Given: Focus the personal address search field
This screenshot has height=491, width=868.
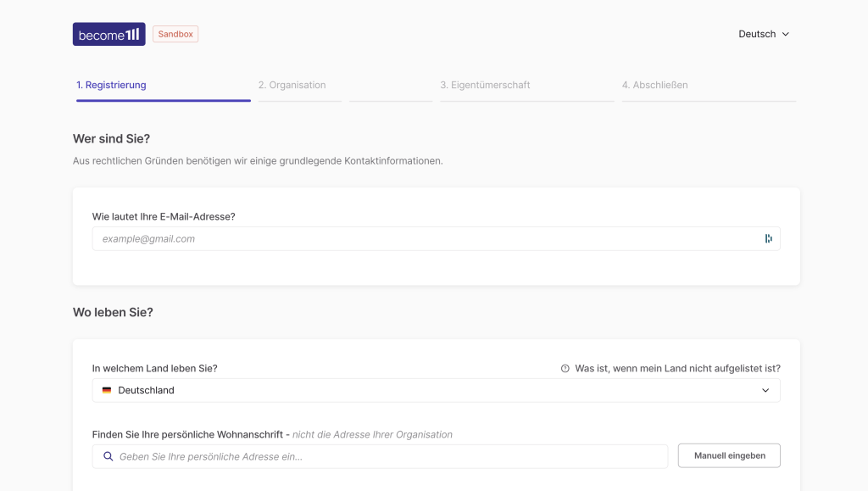Looking at the screenshot, I should pyautogui.click(x=380, y=457).
